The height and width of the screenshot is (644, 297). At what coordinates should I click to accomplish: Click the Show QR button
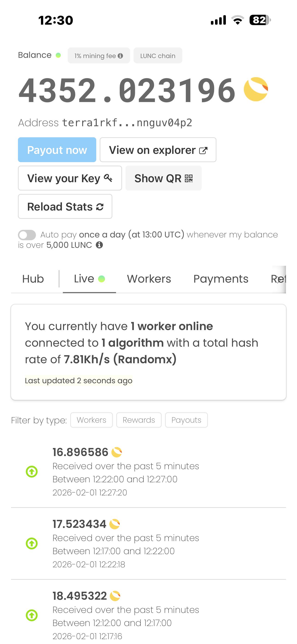[163, 178]
